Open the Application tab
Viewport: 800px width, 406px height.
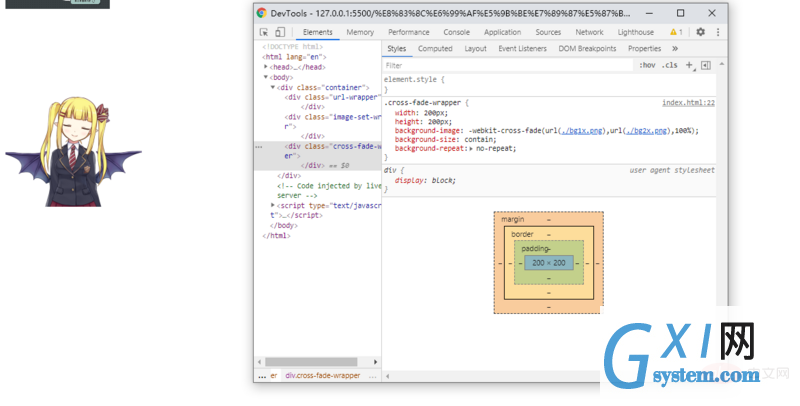click(503, 32)
